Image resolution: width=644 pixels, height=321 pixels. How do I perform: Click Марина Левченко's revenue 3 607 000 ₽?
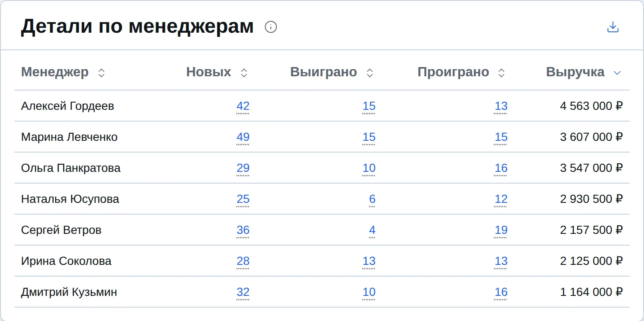pos(592,137)
